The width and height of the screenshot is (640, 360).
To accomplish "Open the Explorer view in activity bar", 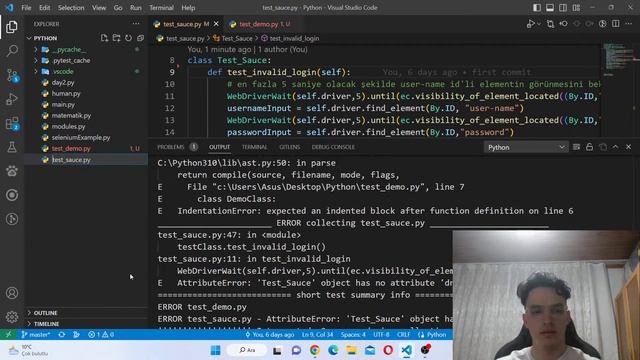I will point(12,27).
